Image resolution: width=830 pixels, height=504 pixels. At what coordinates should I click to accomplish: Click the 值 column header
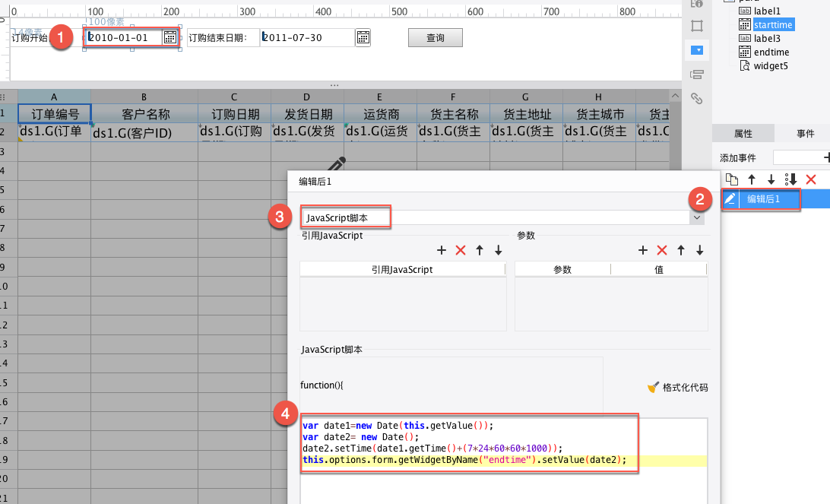tap(659, 269)
